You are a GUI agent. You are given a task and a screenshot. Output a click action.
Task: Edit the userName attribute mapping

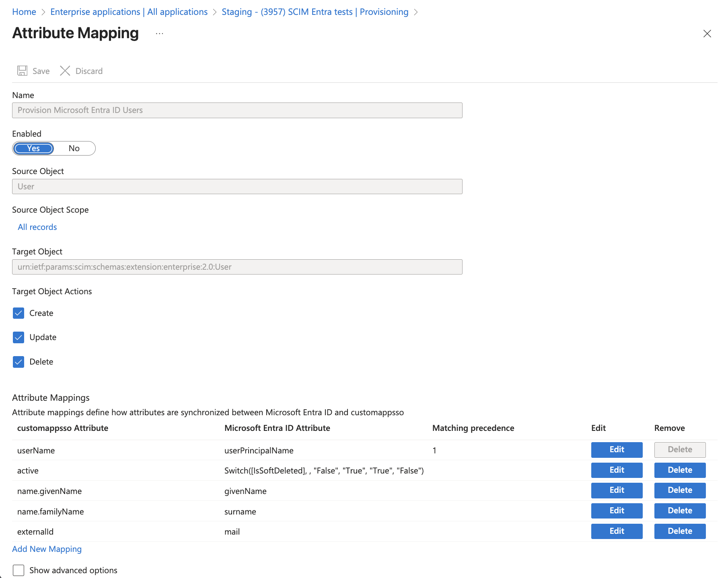pos(617,450)
